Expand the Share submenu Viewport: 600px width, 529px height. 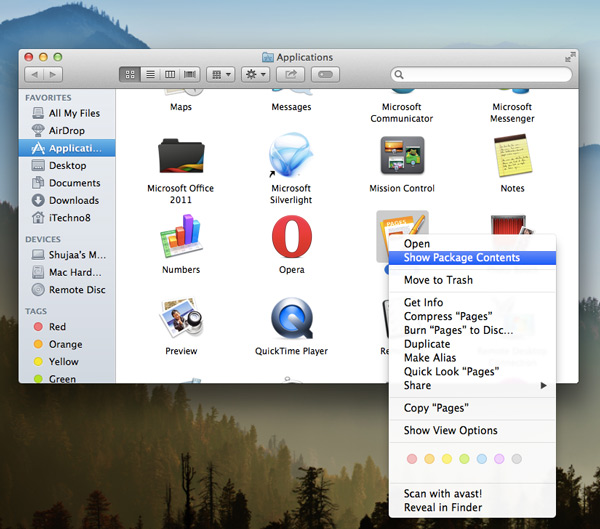[472, 385]
